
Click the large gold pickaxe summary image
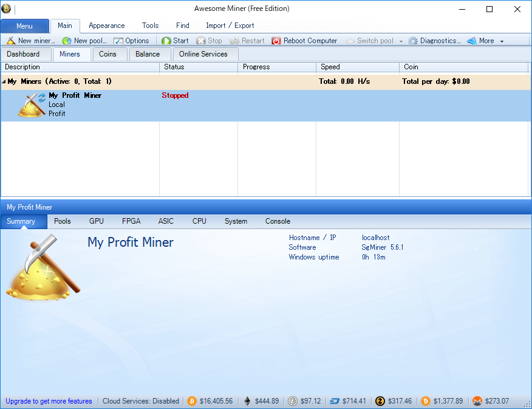point(43,267)
